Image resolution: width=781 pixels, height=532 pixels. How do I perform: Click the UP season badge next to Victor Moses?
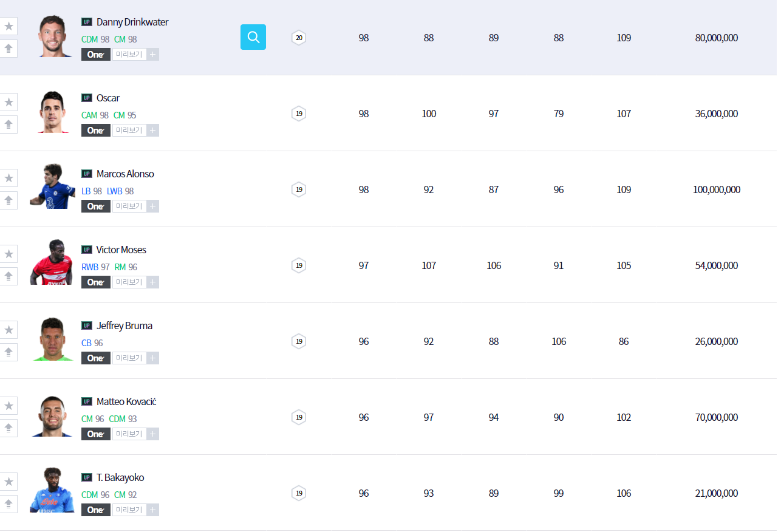[87, 250]
